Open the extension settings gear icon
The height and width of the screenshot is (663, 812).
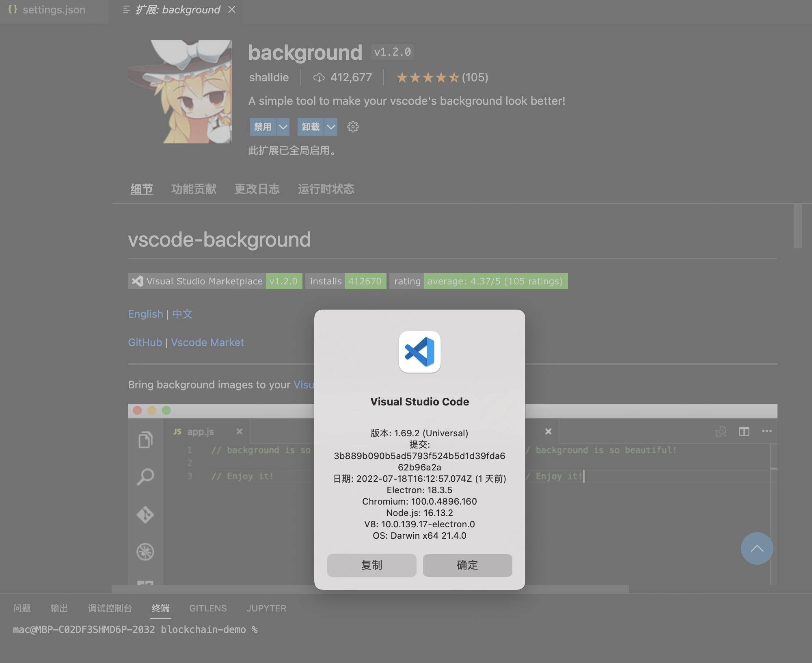352,127
